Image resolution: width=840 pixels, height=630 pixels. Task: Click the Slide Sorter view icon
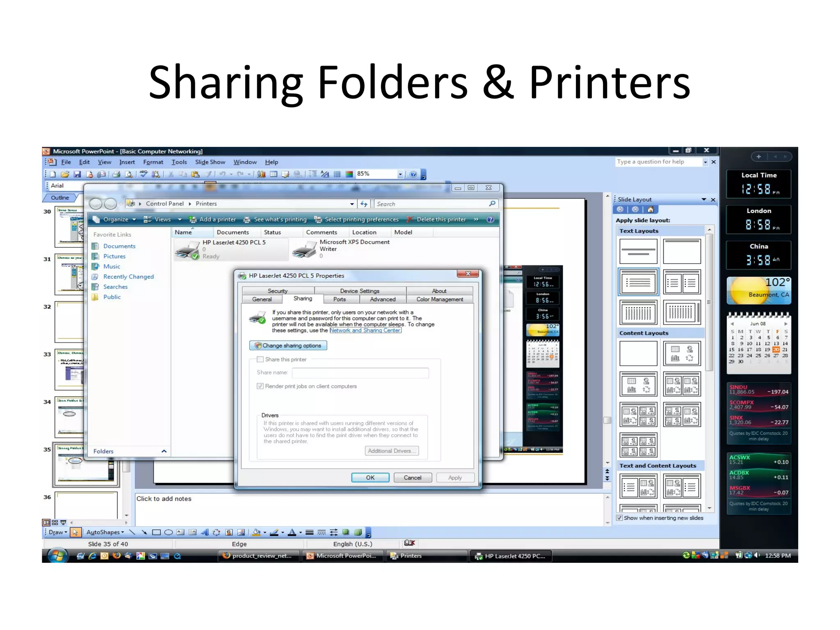55,523
